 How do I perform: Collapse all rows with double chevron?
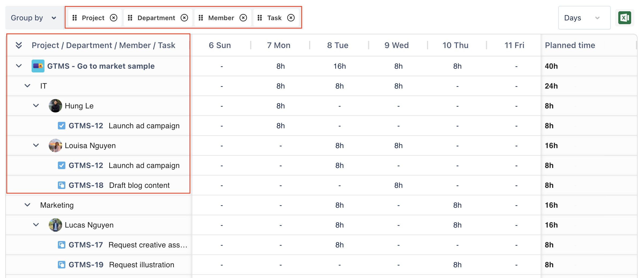19,45
